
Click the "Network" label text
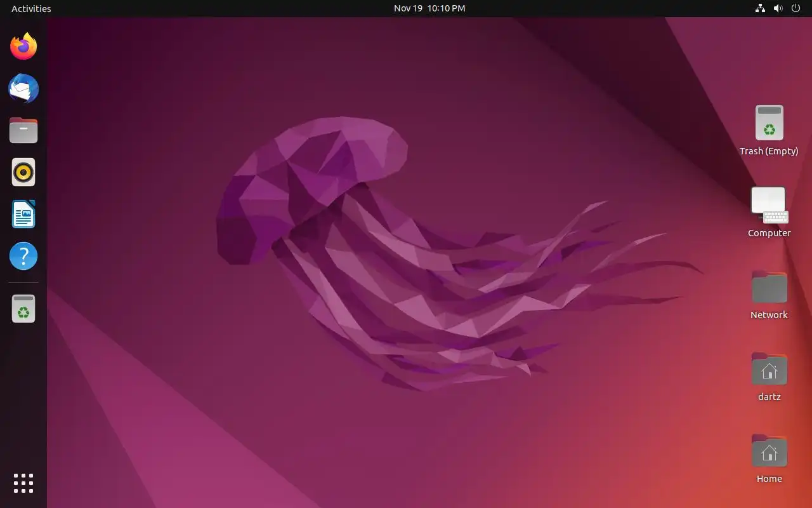coord(769,315)
